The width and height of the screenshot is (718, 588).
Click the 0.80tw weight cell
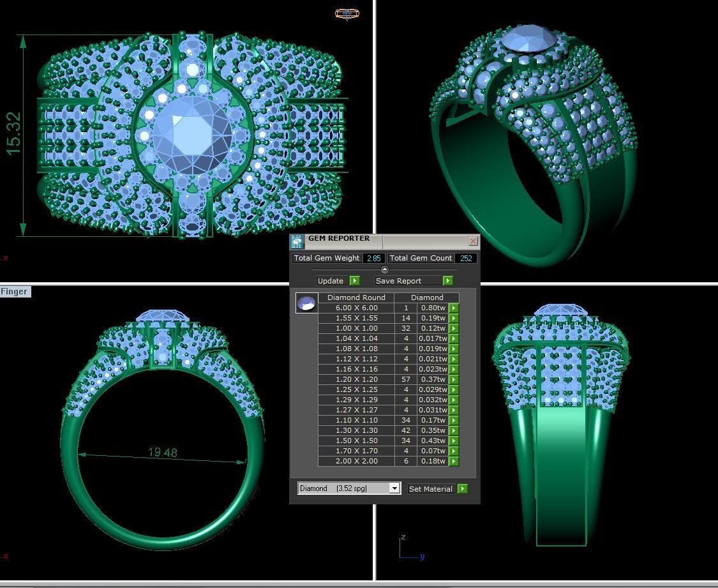tap(432, 308)
